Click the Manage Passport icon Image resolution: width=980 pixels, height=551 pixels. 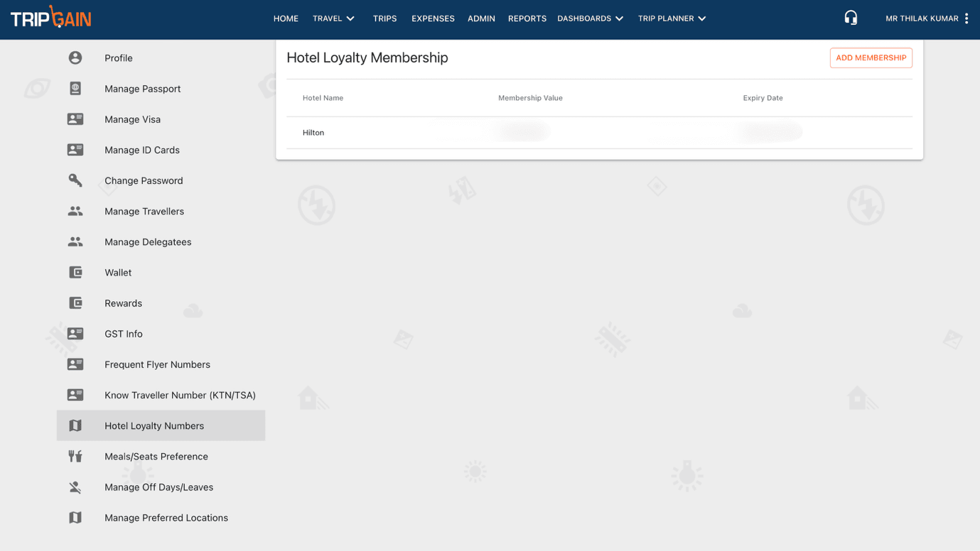click(75, 89)
